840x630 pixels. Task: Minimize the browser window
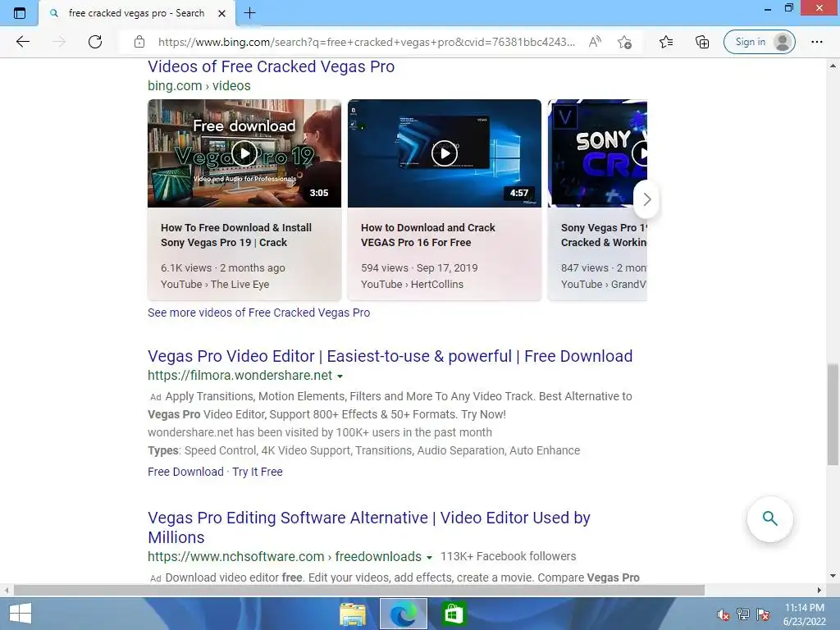point(767,8)
